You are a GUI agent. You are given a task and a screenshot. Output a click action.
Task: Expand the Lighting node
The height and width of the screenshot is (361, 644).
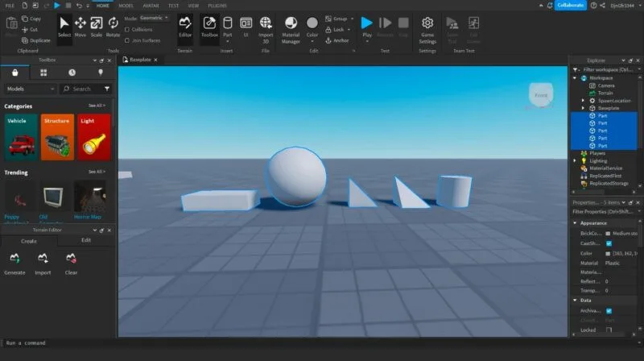tap(575, 161)
